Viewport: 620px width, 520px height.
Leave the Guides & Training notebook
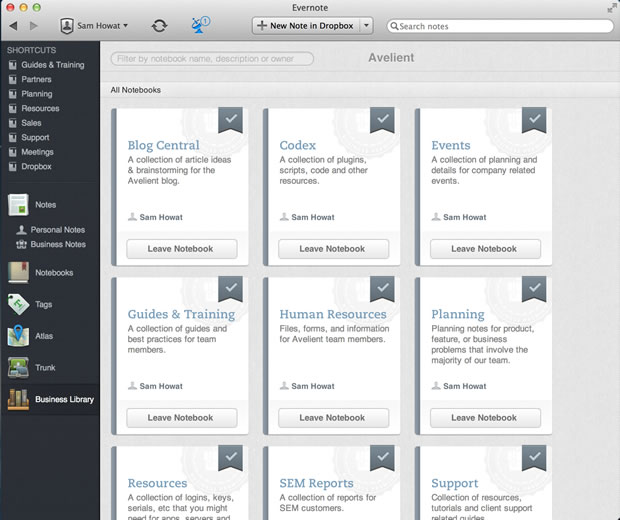pos(182,418)
